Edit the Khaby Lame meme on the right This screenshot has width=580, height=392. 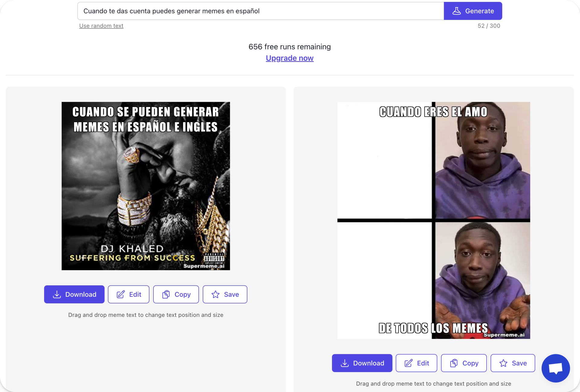(417, 363)
